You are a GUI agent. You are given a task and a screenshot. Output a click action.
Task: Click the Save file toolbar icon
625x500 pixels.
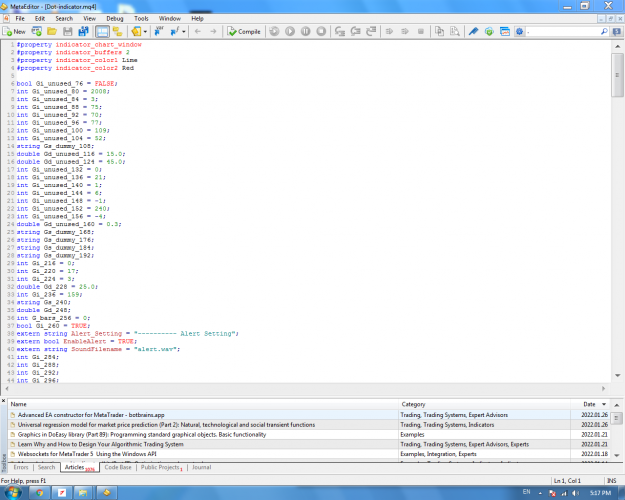68,31
